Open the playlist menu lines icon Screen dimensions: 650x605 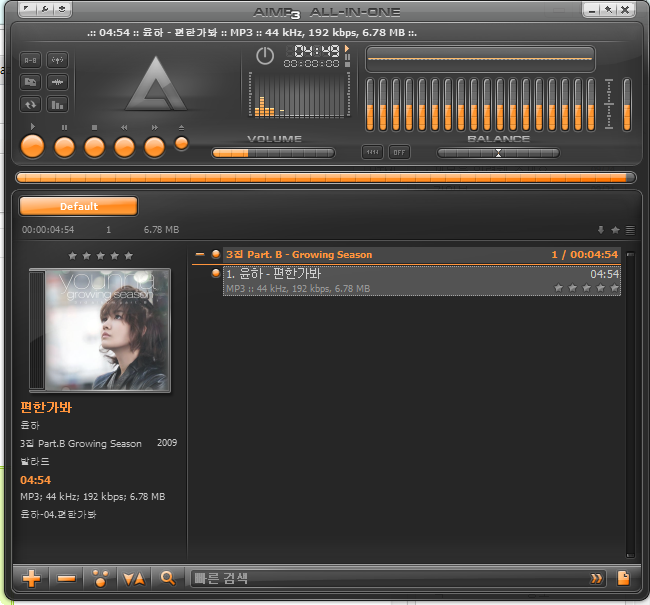pos(630,230)
